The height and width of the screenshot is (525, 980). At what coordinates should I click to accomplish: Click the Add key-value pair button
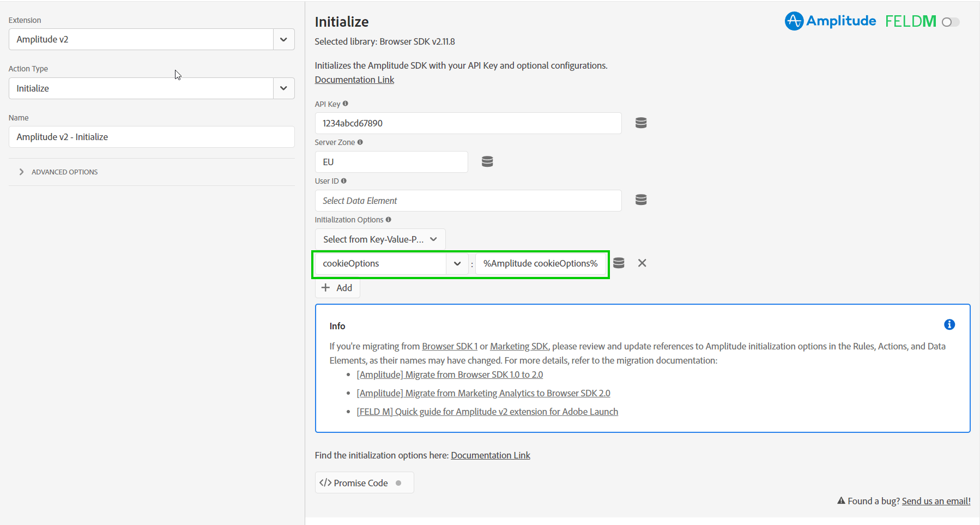337,288
